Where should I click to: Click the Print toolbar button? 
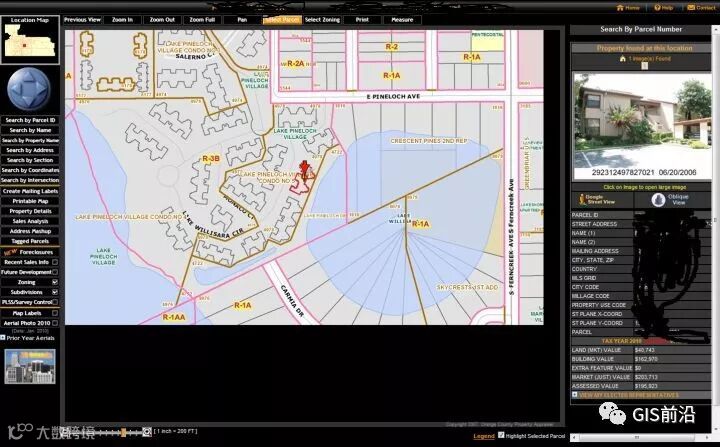pyautogui.click(x=362, y=20)
